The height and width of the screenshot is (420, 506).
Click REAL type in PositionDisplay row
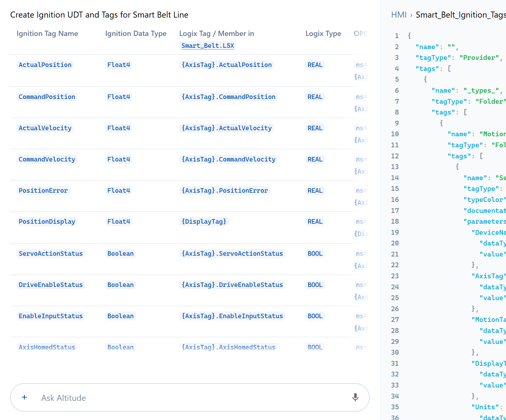coord(315,222)
